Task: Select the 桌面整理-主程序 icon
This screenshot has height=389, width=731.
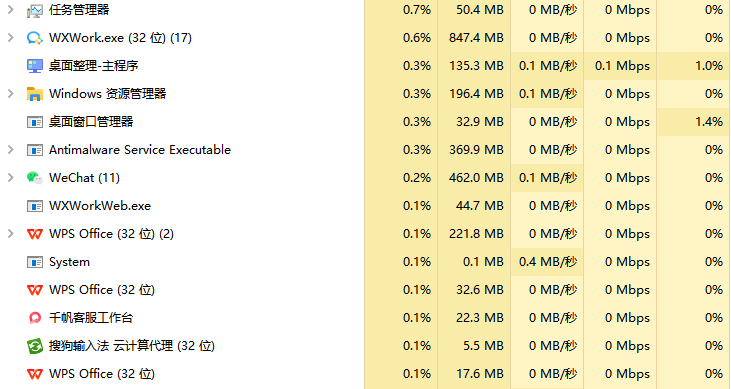Action: (35, 66)
